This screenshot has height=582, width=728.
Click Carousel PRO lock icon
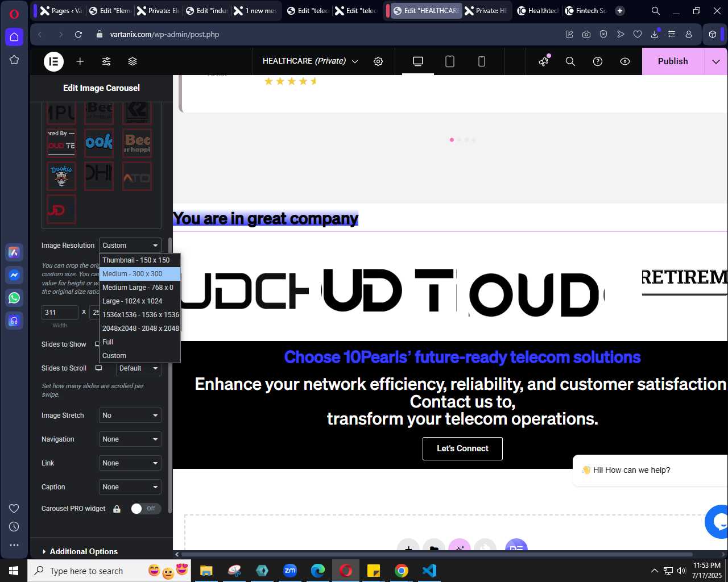click(117, 509)
